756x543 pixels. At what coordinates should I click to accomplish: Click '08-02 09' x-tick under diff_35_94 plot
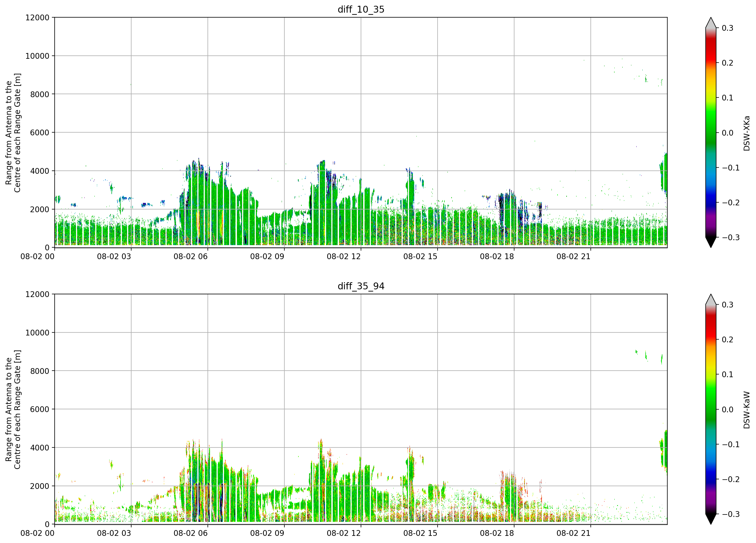(x=267, y=533)
